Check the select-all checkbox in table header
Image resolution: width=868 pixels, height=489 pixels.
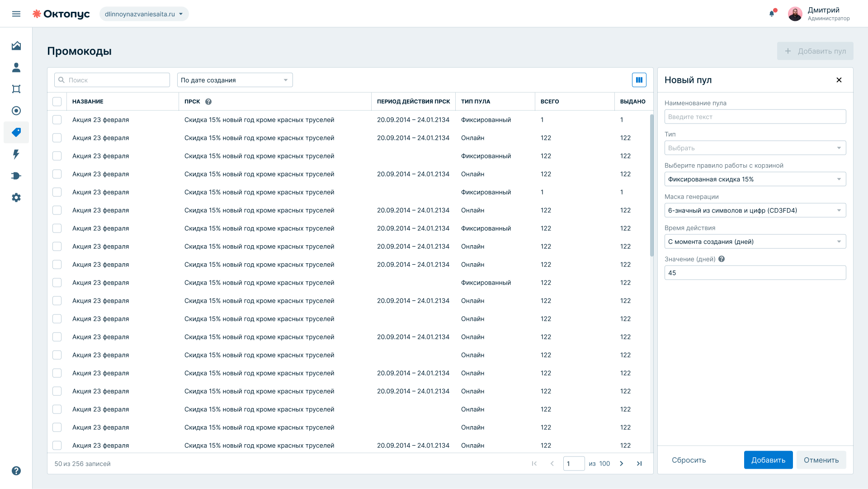click(57, 102)
